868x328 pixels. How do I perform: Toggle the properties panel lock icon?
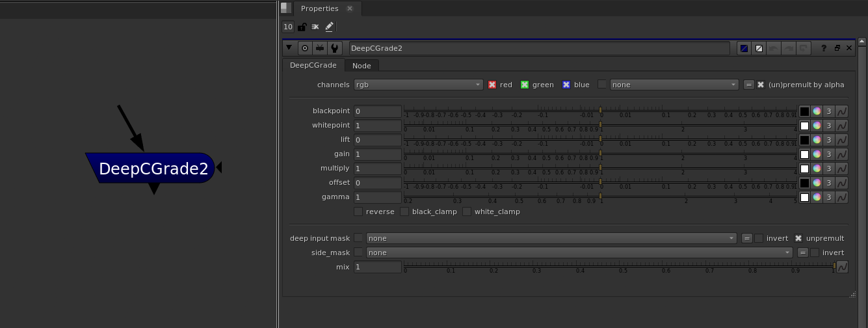click(302, 27)
